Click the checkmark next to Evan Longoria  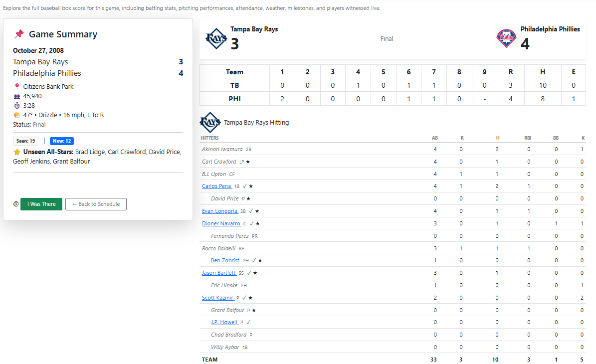point(251,211)
